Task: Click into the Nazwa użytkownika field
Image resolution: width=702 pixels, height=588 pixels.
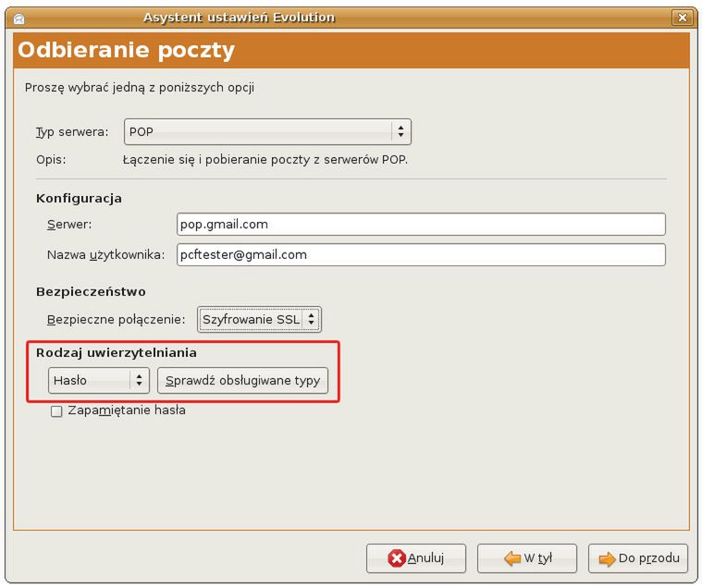Action: coord(421,254)
